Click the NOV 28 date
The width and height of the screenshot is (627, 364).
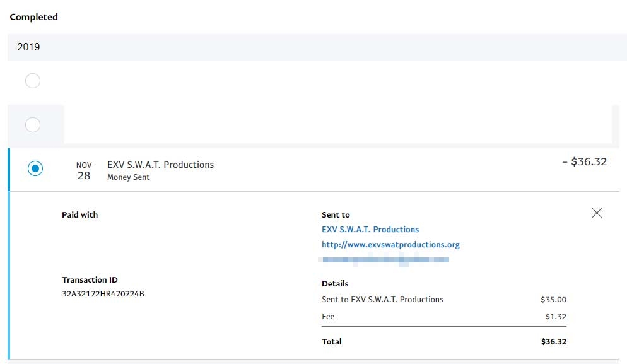[x=84, y=171]
